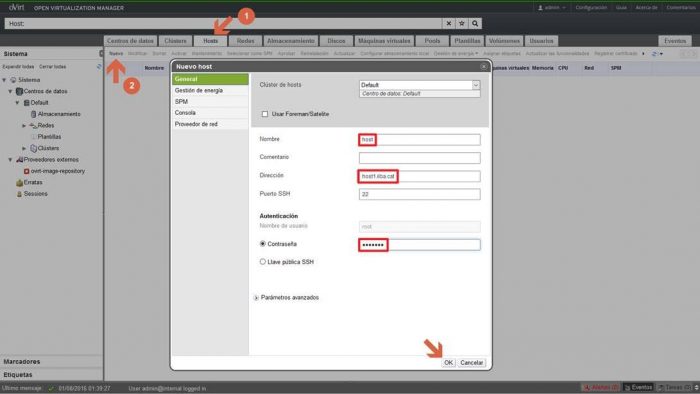The height and width of the screenshot is (394, 700).
Task: Click the Centros de datos icon in the tree
Action: pyautogui.click(x=19, y=91)
